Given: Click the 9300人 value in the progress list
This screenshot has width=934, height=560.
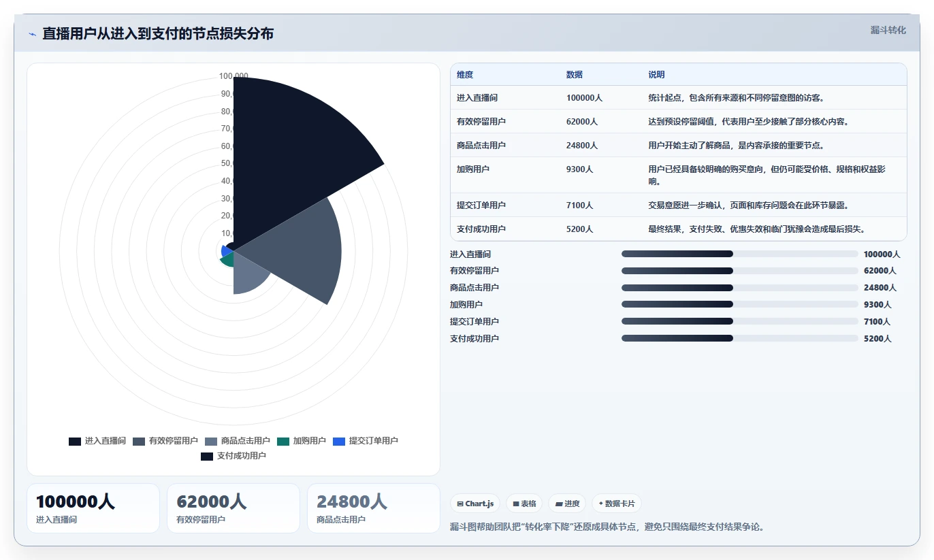Looking at the screenshot, I should [877, 305].
